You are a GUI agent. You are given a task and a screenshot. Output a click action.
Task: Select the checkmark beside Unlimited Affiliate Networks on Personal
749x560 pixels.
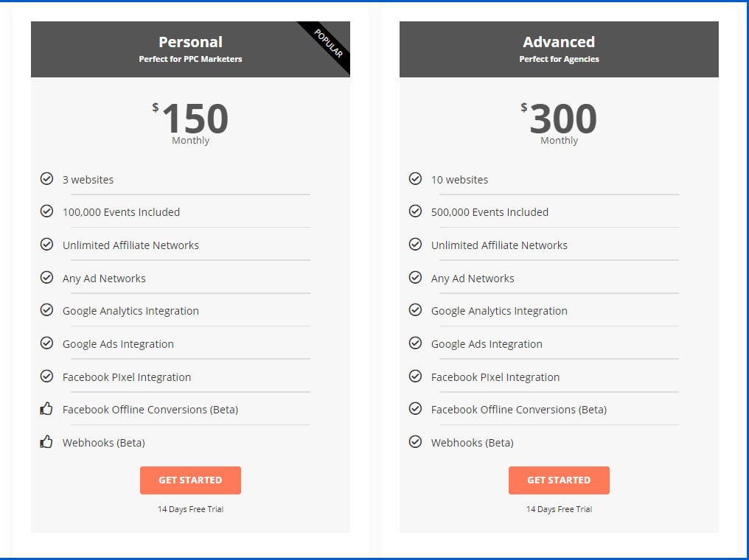click(47, 244)
